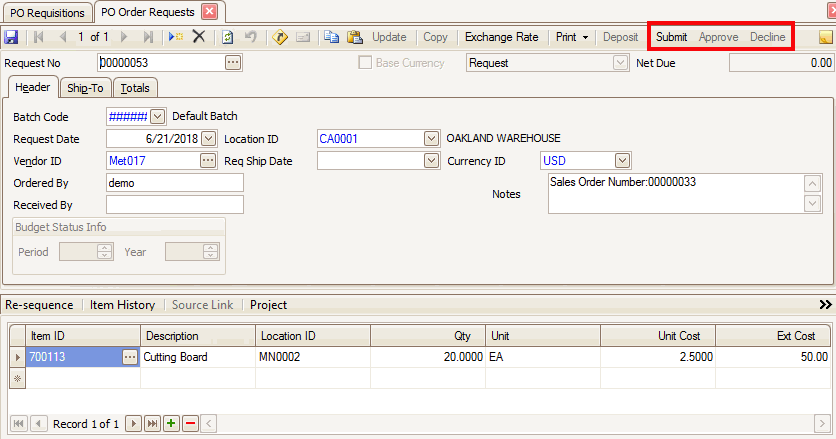Click the new record icon in toolbar
This screenshot has height=439, width=836.
tap(176, 37)
